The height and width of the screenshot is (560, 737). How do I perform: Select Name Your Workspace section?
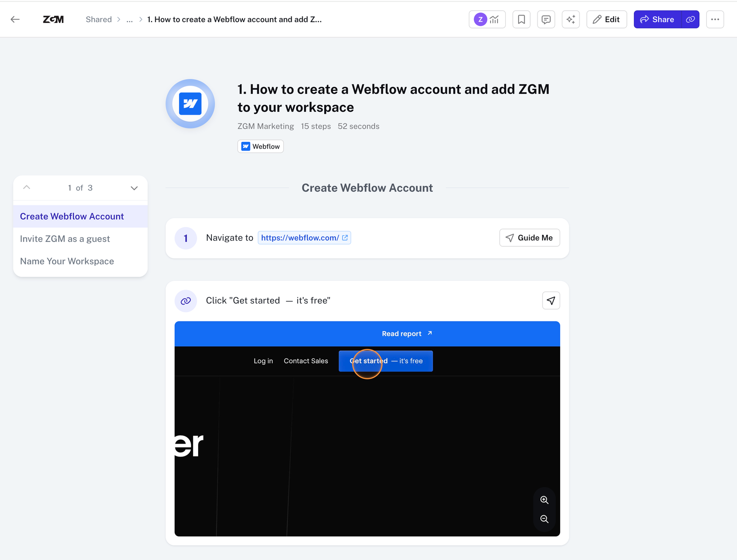coord(67,261)
